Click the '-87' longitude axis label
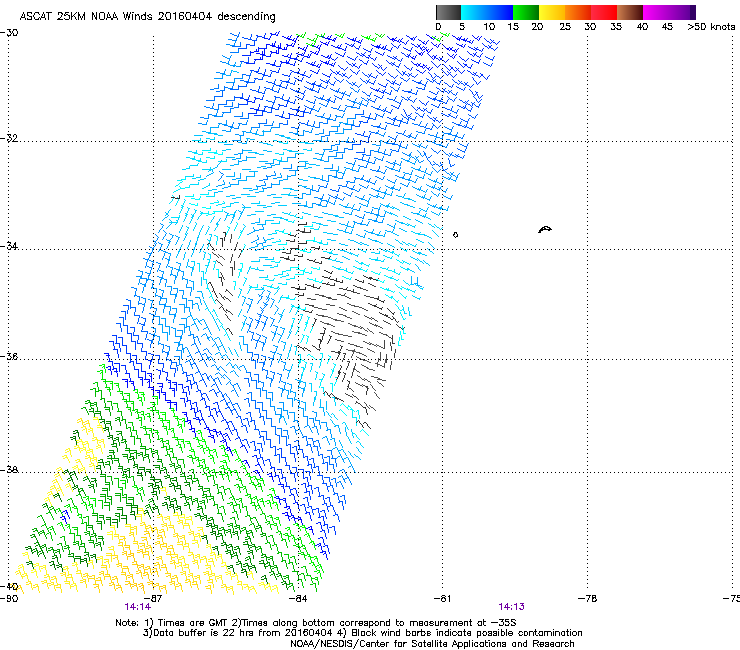Viewport: 740px width, 650px height. (x=153, y=599)
